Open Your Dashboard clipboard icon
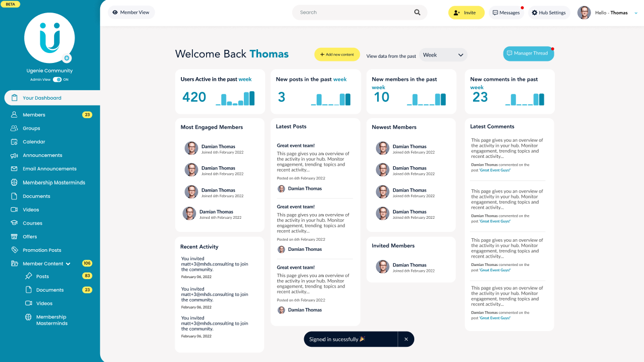 (x=14, y=98)
